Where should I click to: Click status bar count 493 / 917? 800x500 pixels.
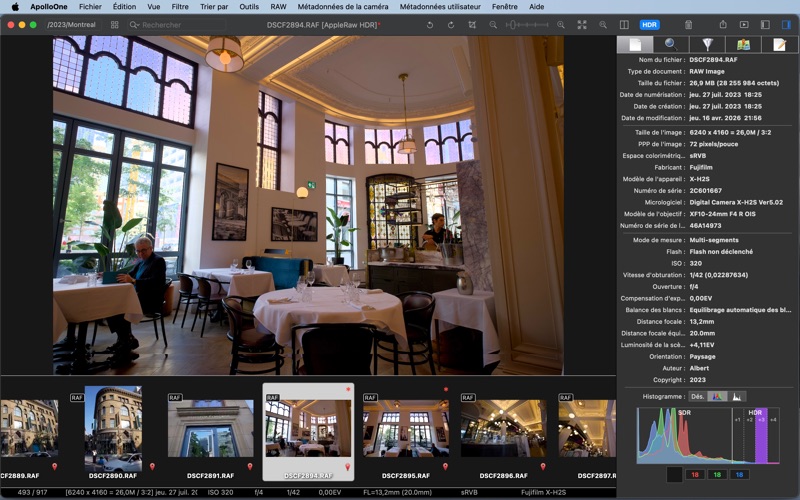(32, 492)
